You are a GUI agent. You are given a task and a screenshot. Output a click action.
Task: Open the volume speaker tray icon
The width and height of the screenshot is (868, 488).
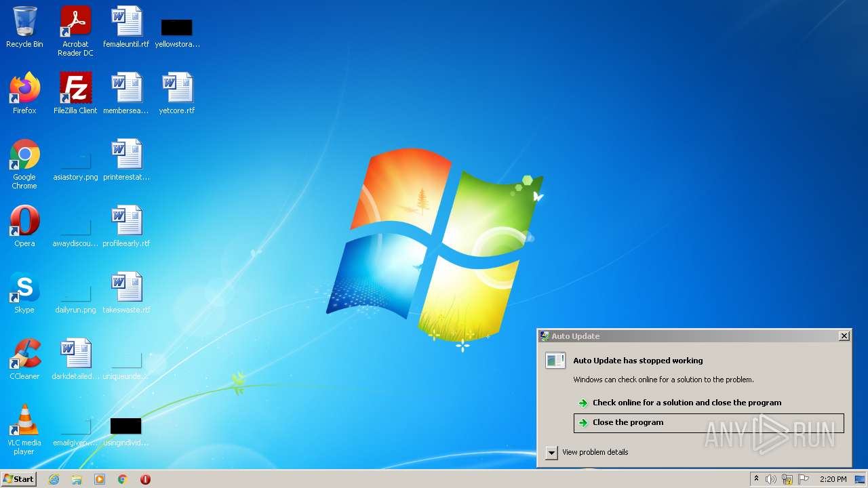coord(771,479)
